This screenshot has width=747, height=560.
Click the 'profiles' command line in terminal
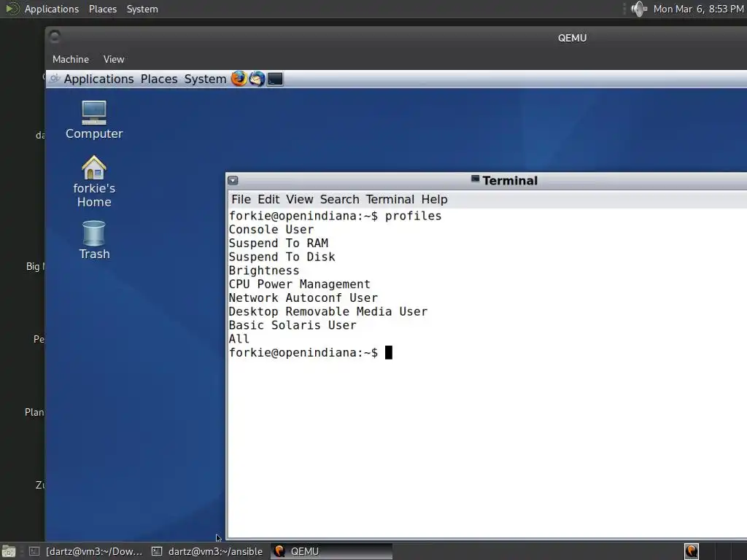tap(335, 216)
